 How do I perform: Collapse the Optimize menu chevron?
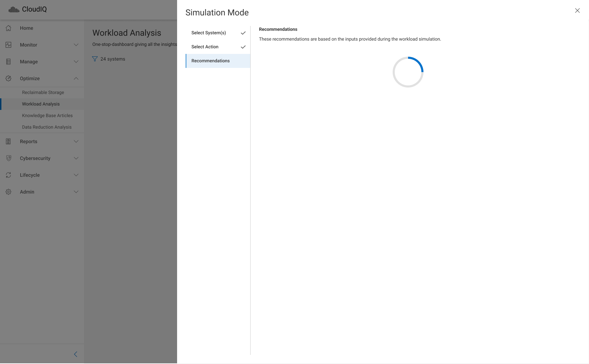[76, 78]
